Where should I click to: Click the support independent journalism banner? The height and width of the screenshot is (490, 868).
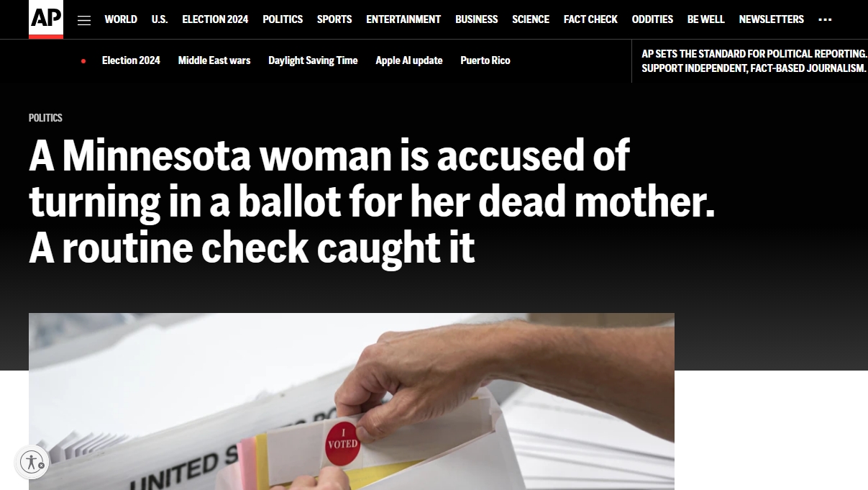tap(754, 61)
